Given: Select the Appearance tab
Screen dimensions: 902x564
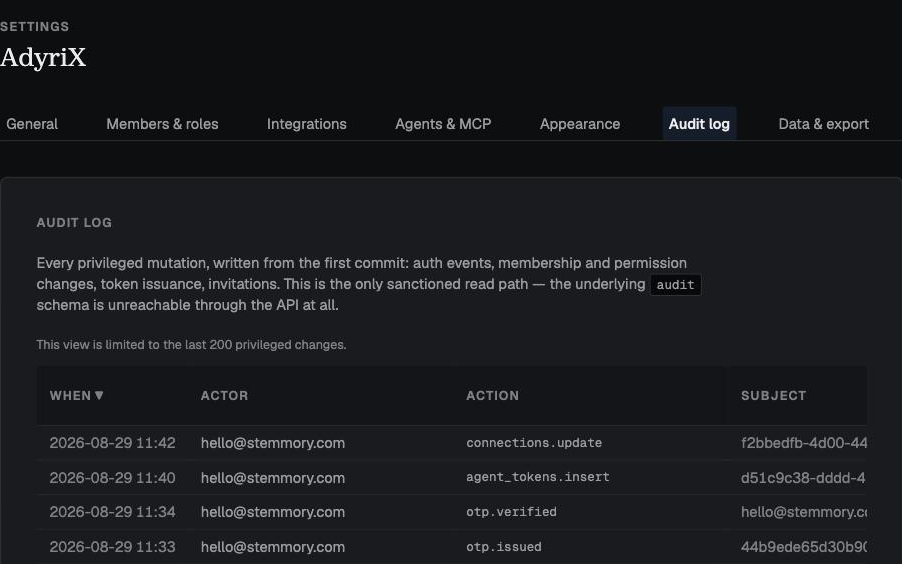Looking at the screenshot, I should pos(580,124).
